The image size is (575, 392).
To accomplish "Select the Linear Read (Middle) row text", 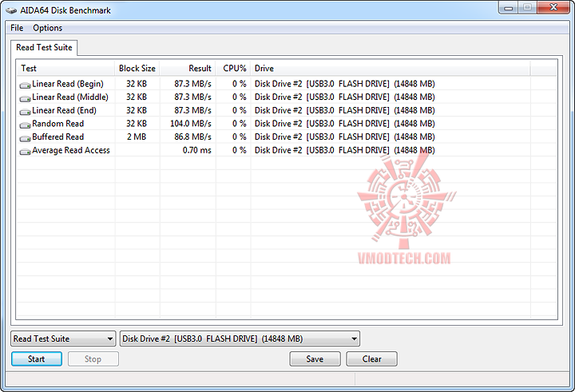I will [70, 97].
